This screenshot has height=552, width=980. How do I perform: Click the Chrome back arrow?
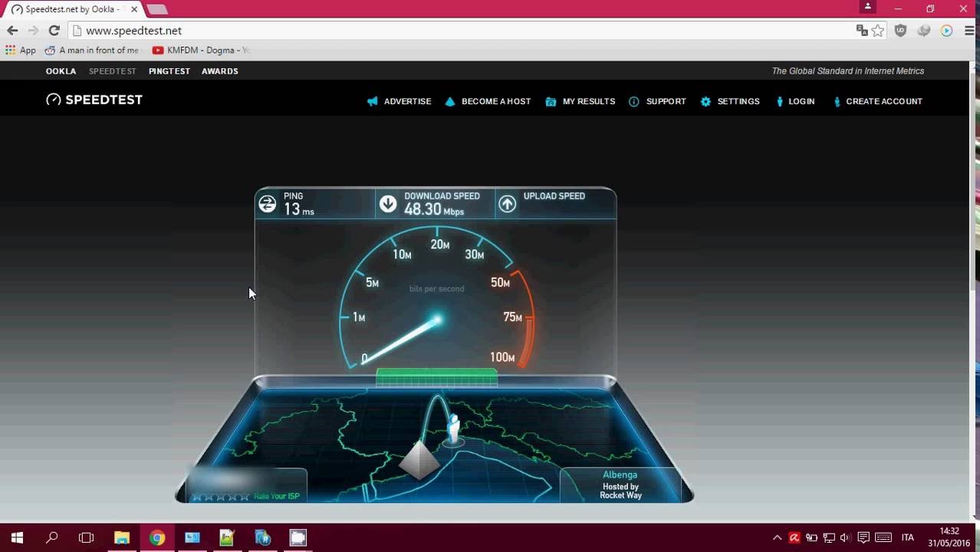click(x=12, y=31)
